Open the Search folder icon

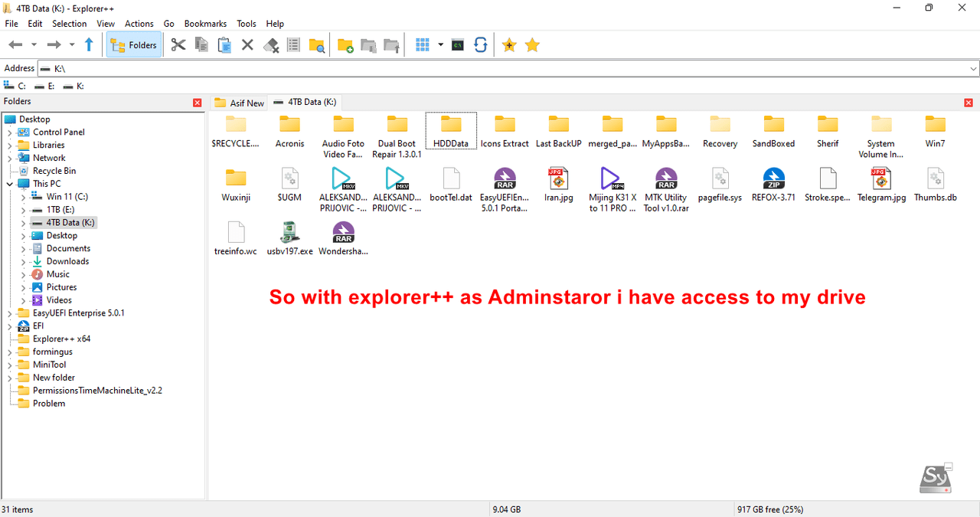point(316,45)
